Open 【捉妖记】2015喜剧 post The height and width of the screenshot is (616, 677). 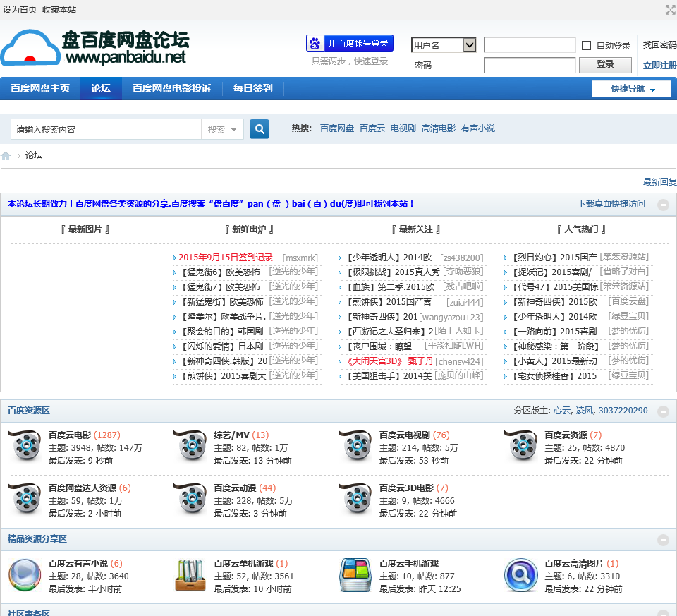(x=551, y=272)
